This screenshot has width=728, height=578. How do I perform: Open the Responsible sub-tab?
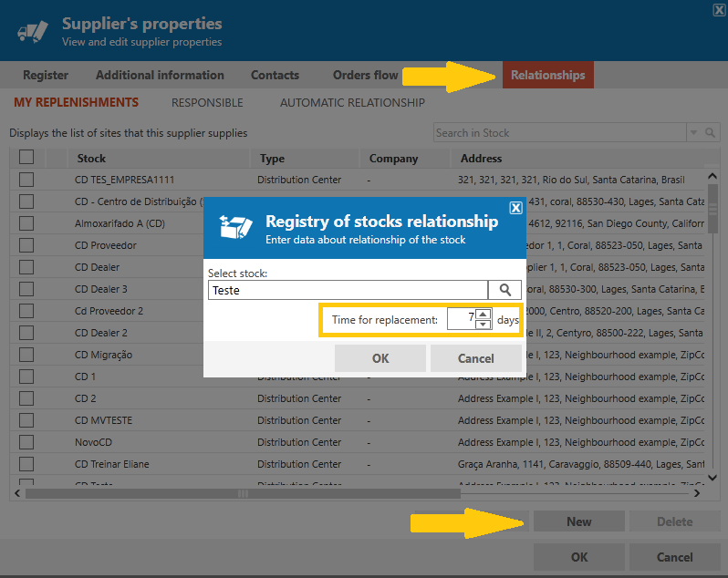click(207, 102)
